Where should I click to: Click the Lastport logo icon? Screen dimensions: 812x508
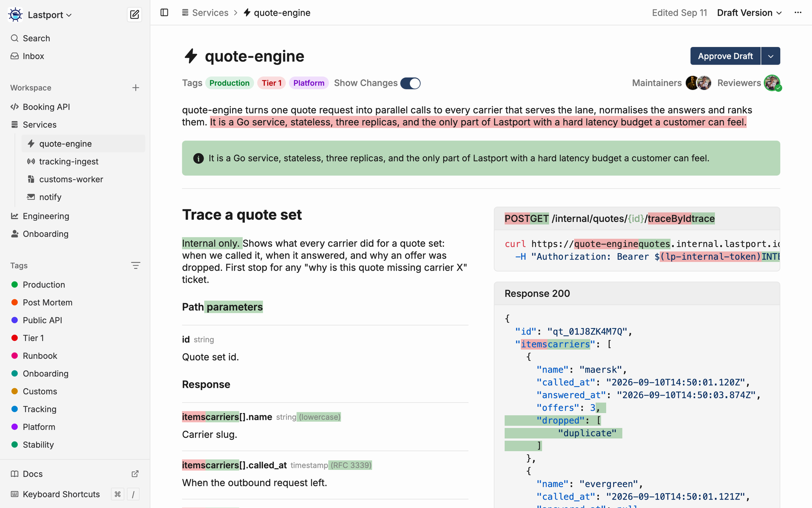point(16,15)
